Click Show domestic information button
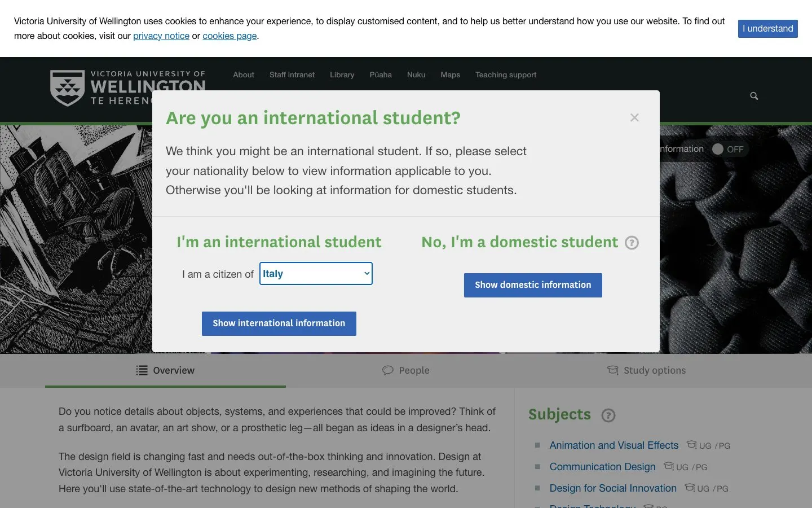The height and width of the screenshot is (508, 812). click(x=533, y=285)
